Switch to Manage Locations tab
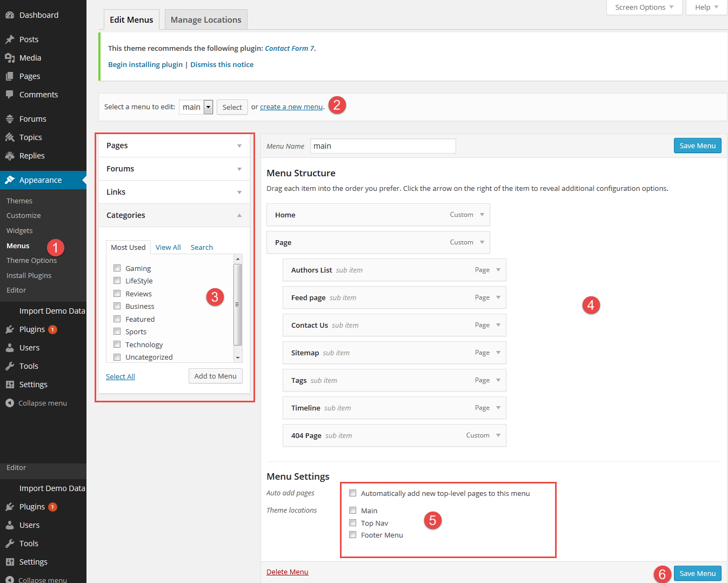728x583 pixels. click(x=206, y=20)
